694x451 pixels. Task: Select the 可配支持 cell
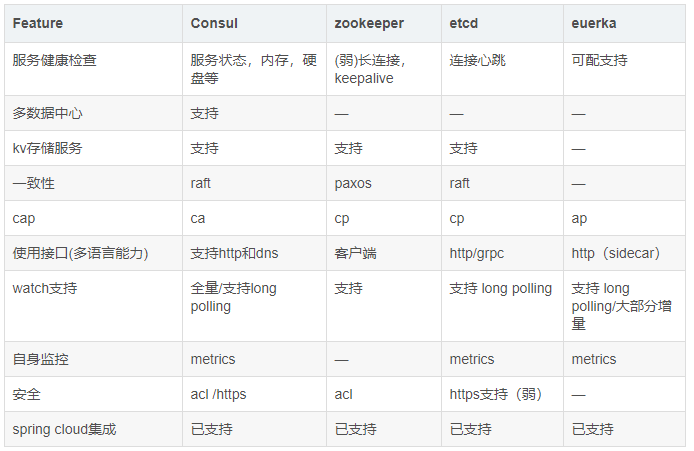point(599,60)
